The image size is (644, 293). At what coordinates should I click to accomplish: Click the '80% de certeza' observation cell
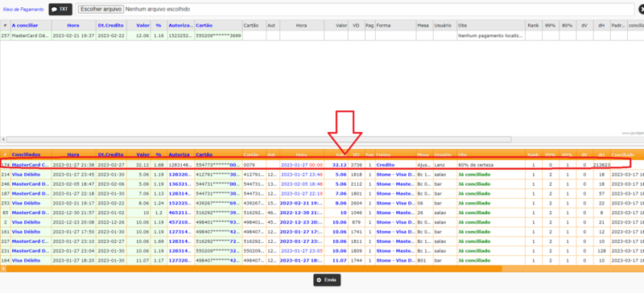tap(490, 165)
